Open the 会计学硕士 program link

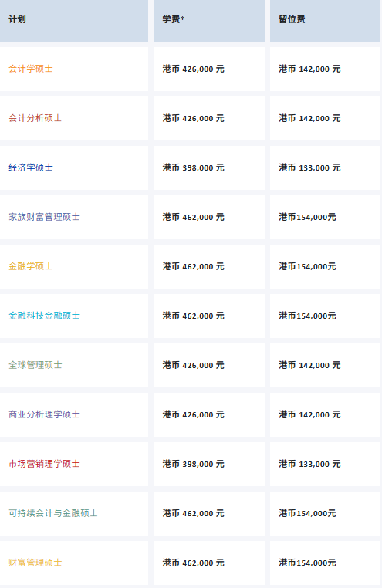31,69
